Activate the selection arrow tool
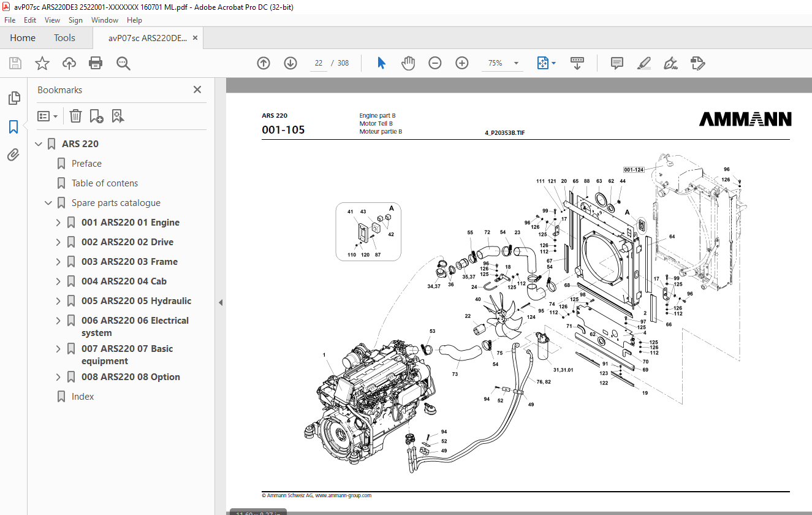 tap(381, 63)
